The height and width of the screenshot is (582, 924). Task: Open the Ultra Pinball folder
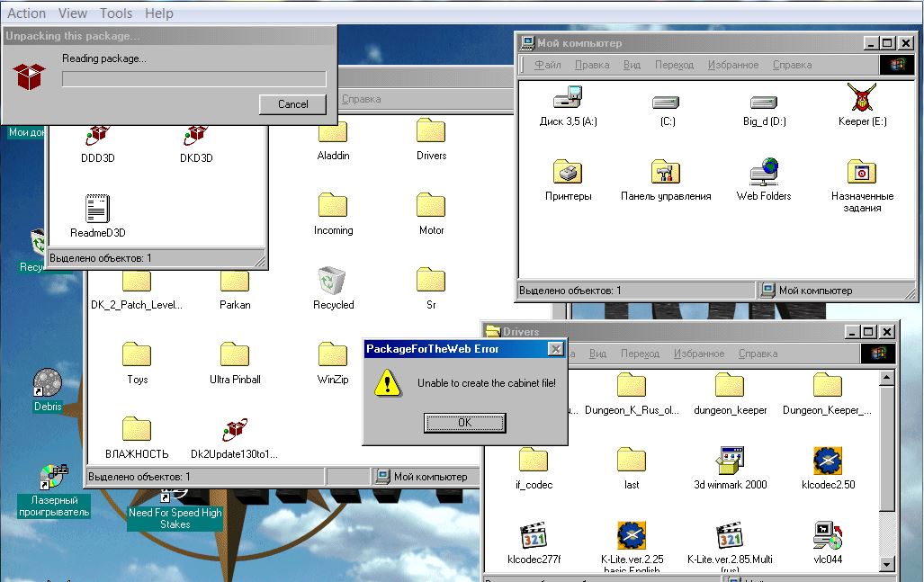235,355
